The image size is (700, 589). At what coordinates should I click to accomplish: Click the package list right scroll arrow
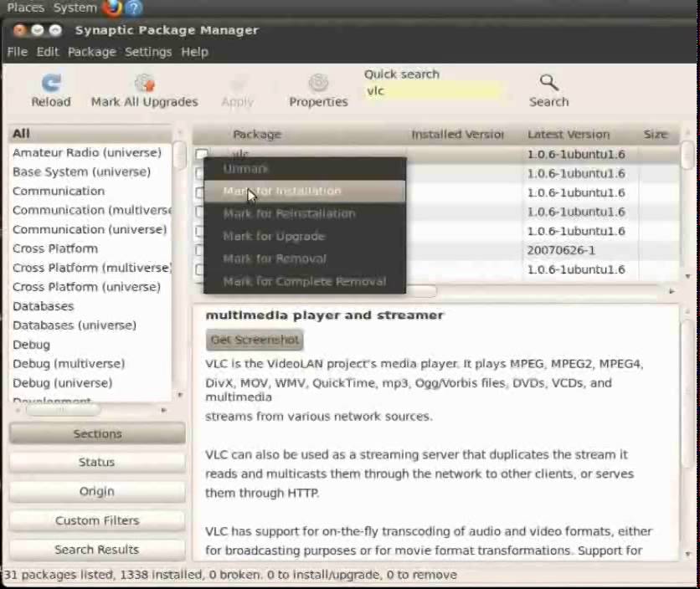672,291
